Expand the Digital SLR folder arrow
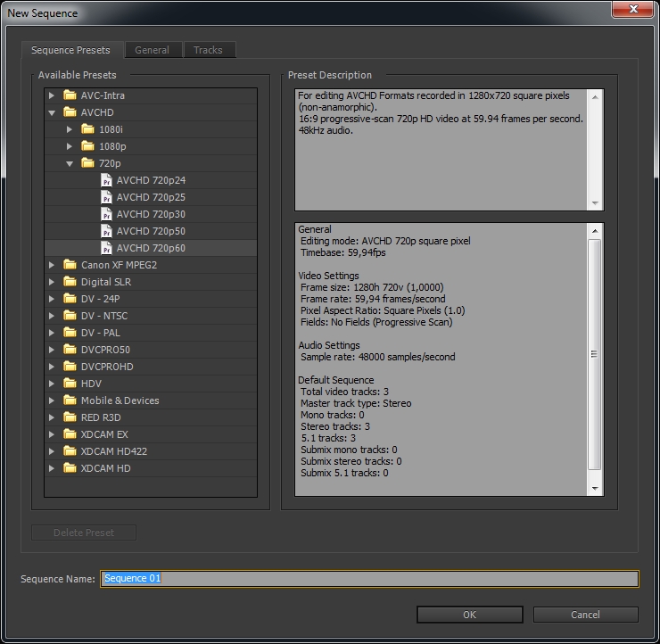 (52, 282)
